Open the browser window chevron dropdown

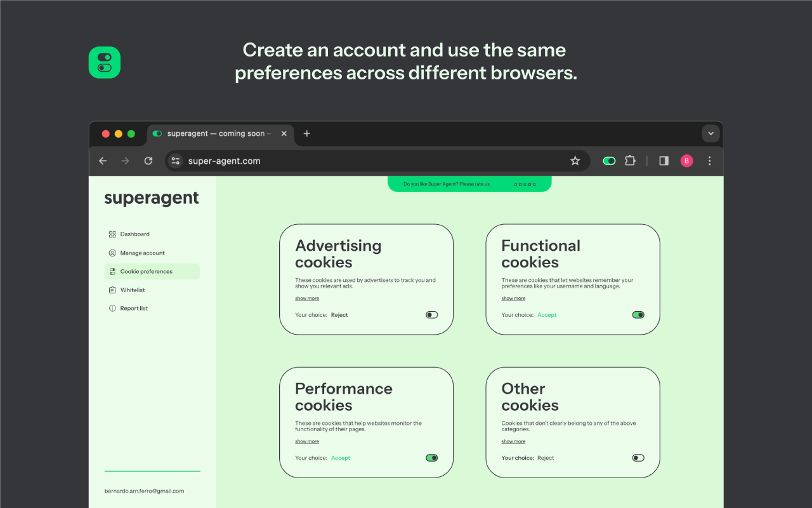point(710,133)
